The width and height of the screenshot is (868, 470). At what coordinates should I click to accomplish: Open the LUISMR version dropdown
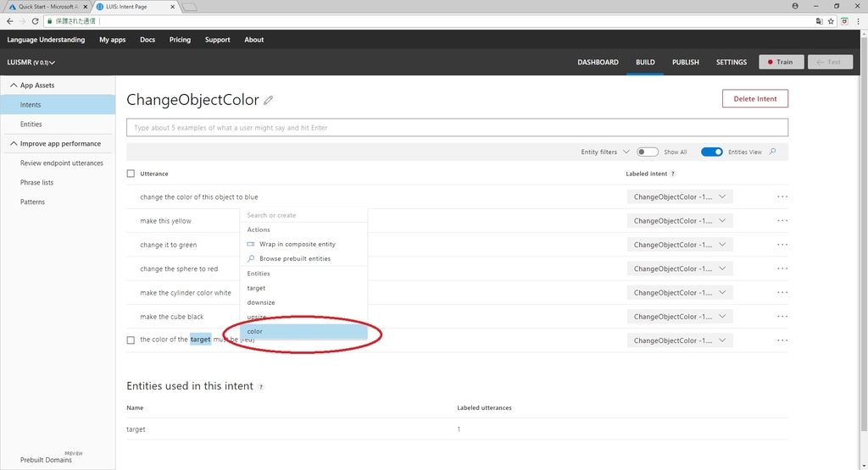[31, 63]
